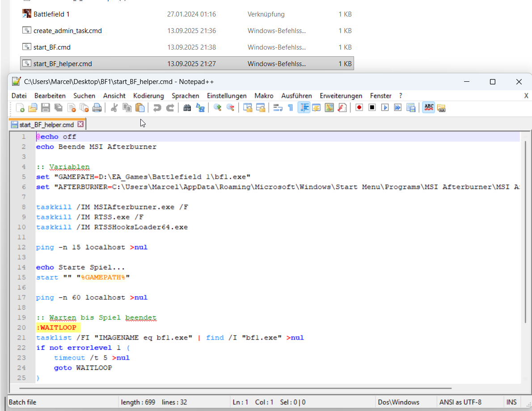Click line number 20 in the margin
Image resolution: width=532 pixels, height=411 pixels.
pyautogui.click(x=21, y=327)
